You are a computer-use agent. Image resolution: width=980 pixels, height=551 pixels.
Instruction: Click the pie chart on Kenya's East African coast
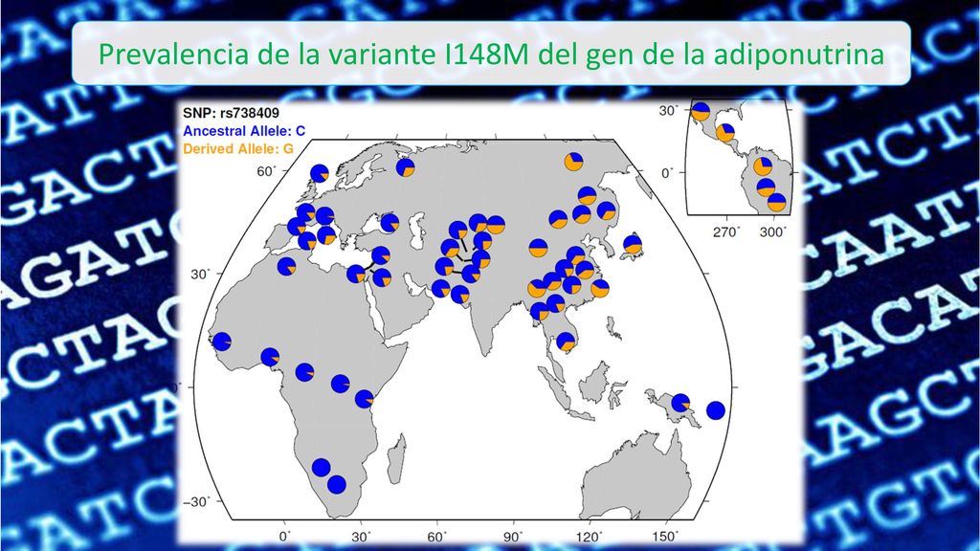click(365, 399)
